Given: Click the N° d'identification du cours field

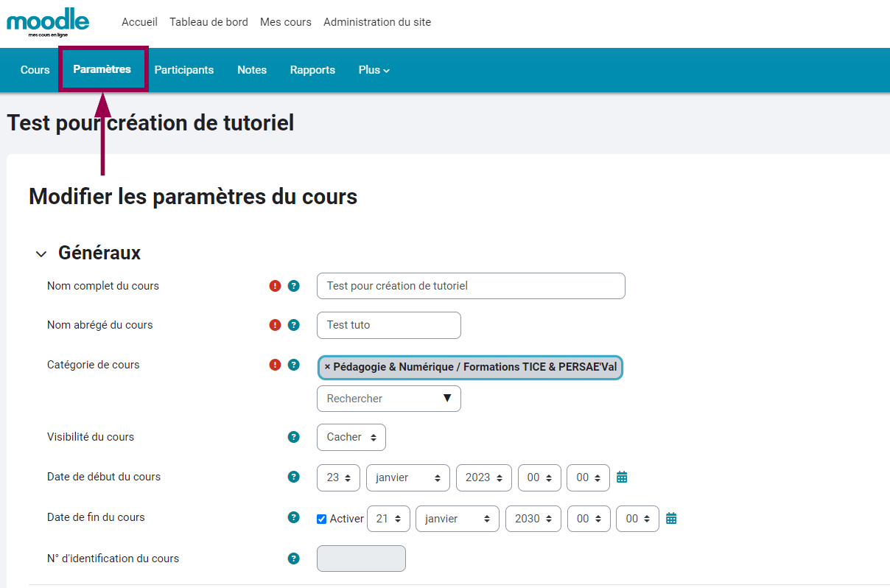Looking at the screenshot, I should tap(361, 559).
